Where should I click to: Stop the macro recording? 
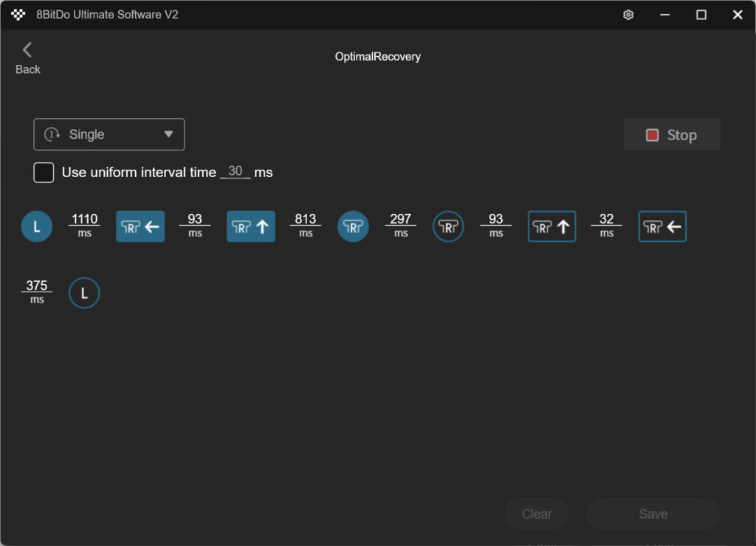coord(672,135)
